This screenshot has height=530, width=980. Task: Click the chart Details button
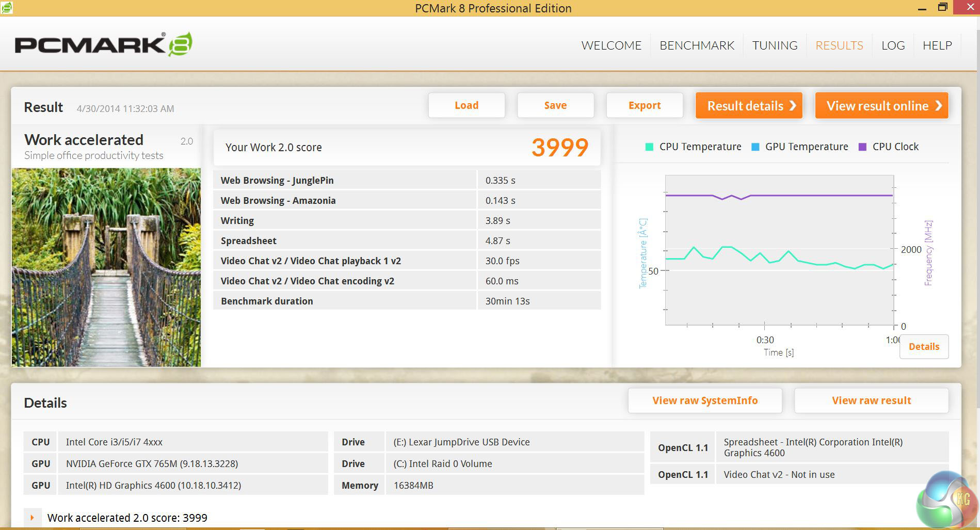point(924,347)
